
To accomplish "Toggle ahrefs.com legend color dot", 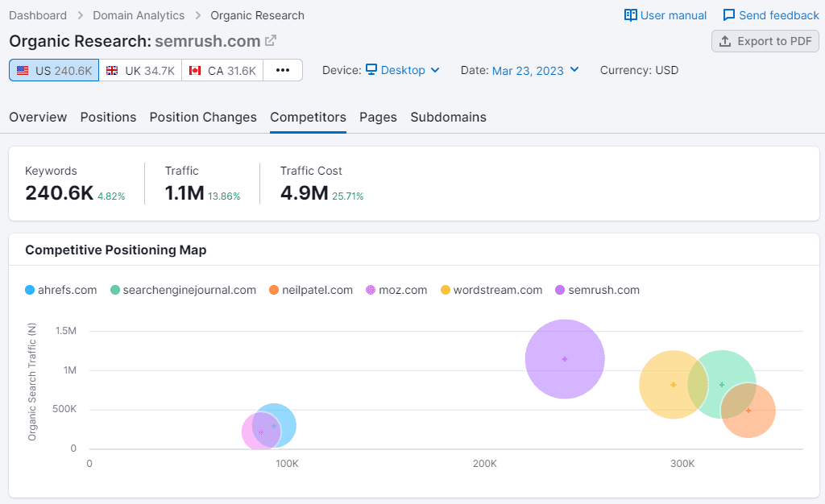I will 30,290.
